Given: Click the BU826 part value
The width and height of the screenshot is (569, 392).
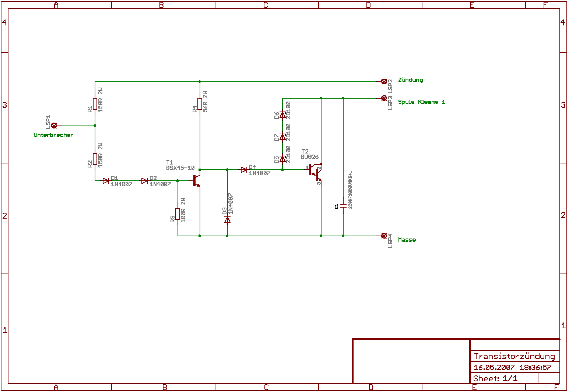Looking at the screenshot, I should (310, 157).
